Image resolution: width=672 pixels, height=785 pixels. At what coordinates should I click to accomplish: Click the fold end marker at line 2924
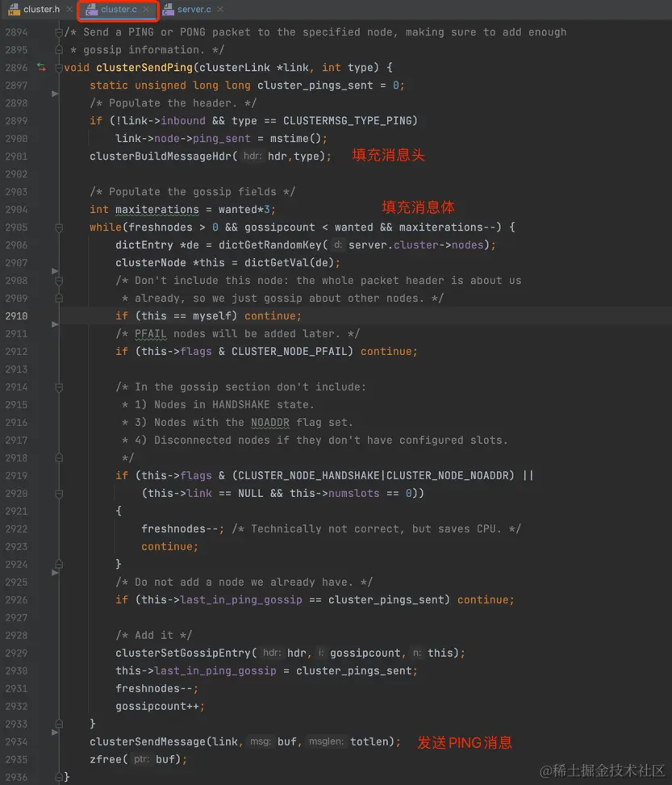click(59, 565)
